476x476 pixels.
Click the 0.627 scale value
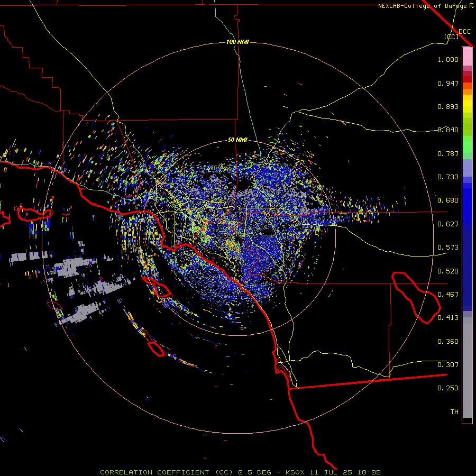pos(448,224)
